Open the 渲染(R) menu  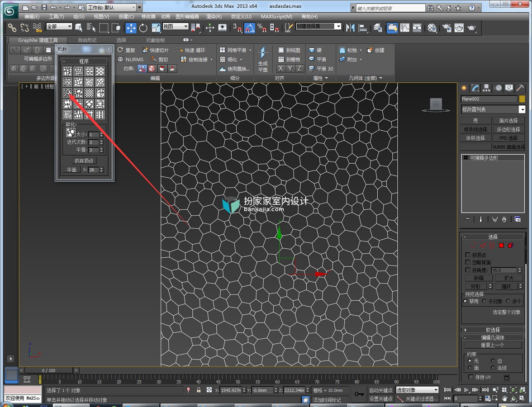tap(214, 16)
